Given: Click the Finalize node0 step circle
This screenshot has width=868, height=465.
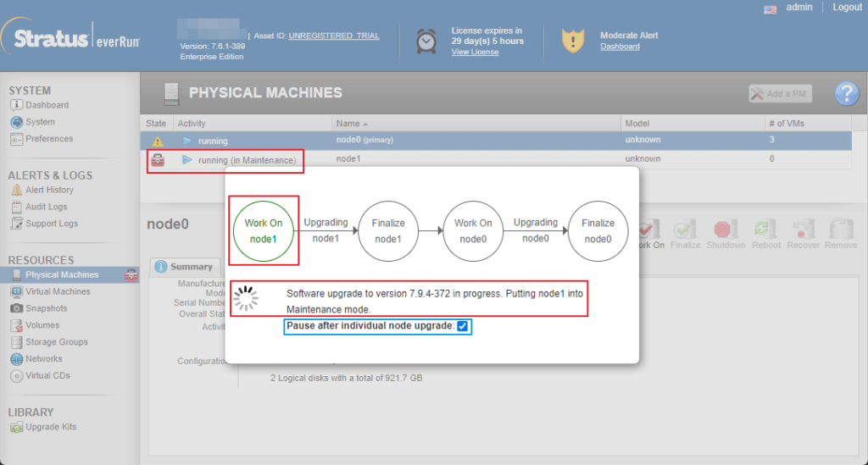Looking at the screenshot, I should (598, 231).
